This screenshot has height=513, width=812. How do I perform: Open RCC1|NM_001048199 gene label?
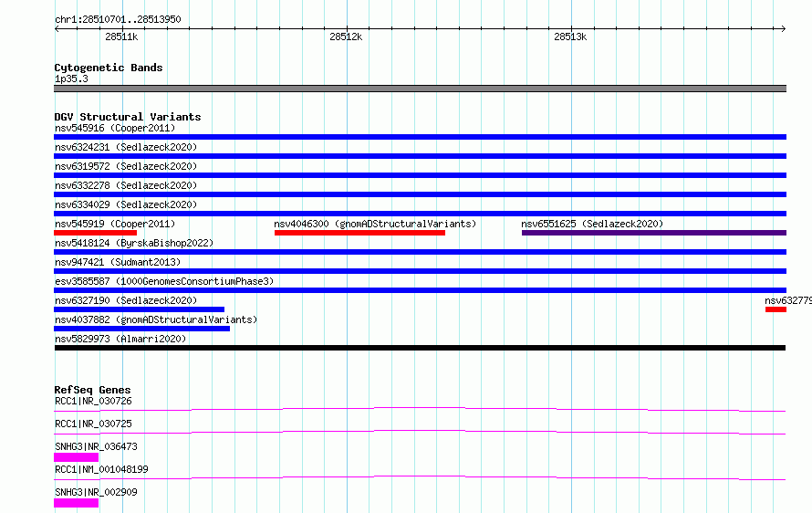[x=101, y=469]
